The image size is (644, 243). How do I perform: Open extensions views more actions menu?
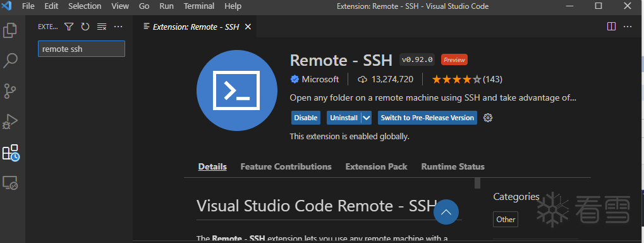[x=118, y=27]
